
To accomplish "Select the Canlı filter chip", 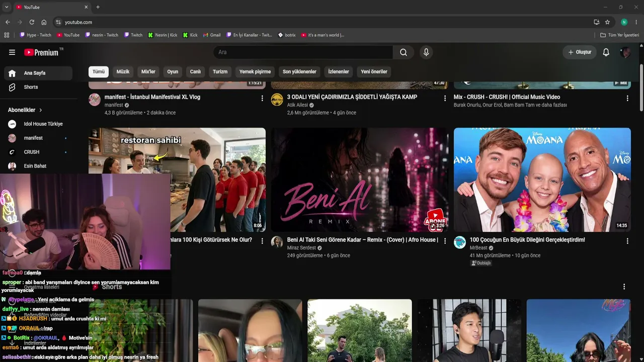I will tap(195, 72).
